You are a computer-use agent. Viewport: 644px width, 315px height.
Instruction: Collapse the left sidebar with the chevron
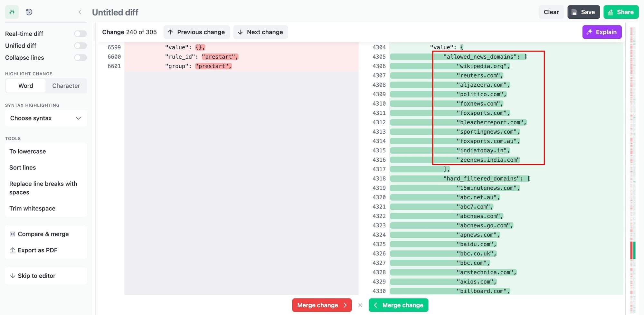[80, 12]
